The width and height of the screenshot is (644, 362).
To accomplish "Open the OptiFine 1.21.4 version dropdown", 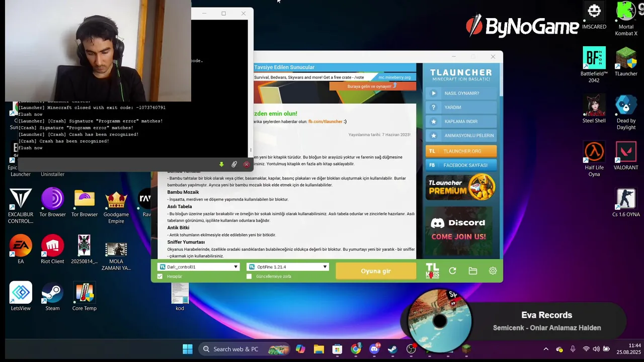I will (288, 267).
